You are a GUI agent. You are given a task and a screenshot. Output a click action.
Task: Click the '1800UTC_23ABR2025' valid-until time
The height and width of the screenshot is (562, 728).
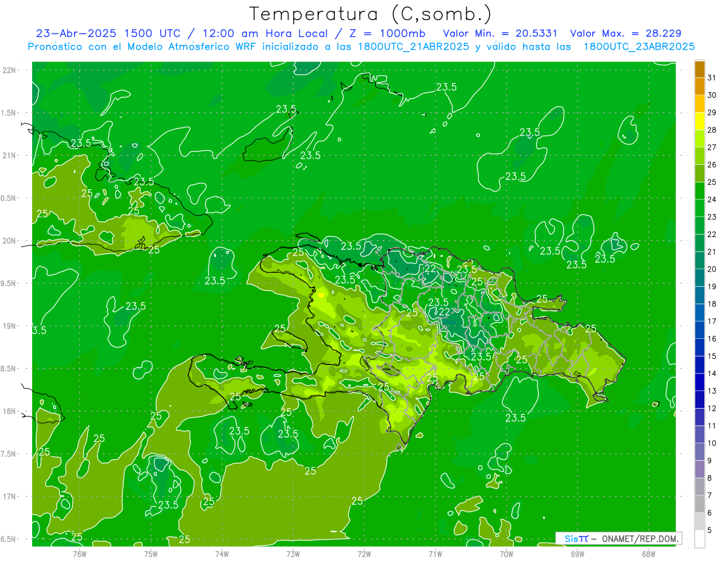point(639,47)
